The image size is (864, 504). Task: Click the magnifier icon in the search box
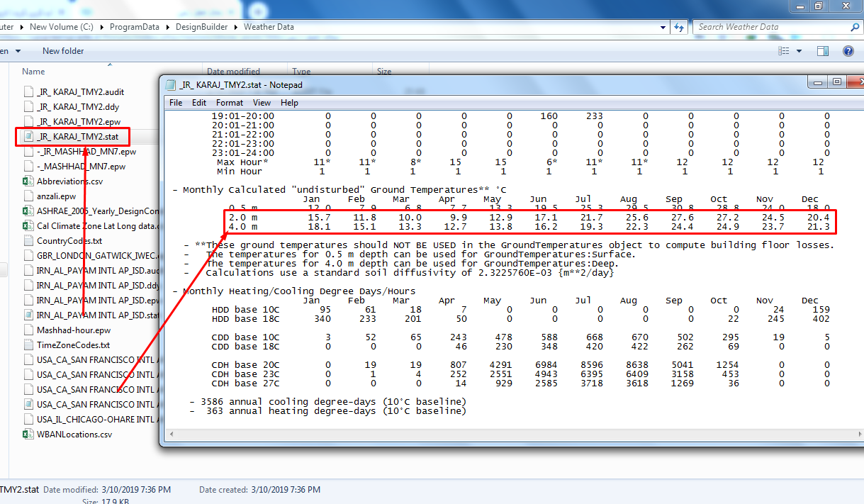pos(856,27)
